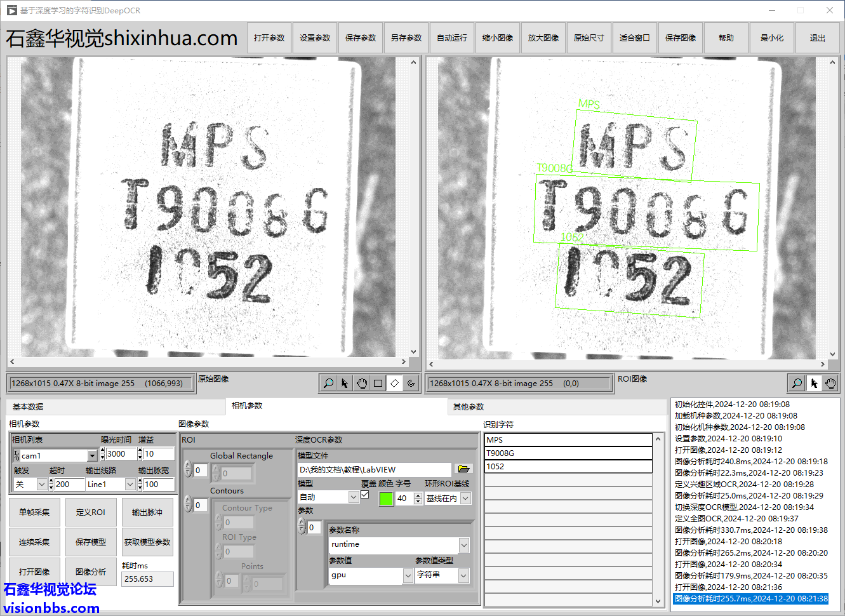Viewport: 845px width, 616px height.
Task: Click the camera I/O icon beside cam1
Action: [17, 455]
